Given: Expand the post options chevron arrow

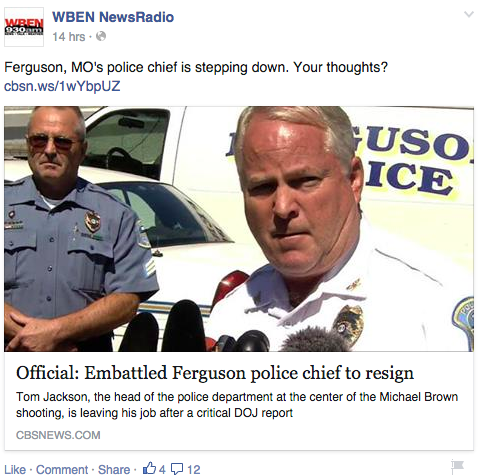Looking at the screenshot, I should coord(469,14).
